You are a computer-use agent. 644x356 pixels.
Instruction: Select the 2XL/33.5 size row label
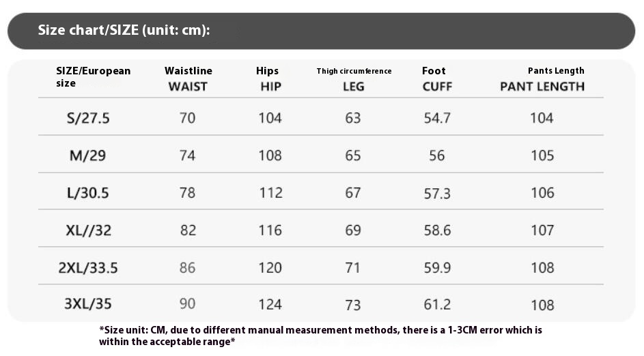(88, 268)
